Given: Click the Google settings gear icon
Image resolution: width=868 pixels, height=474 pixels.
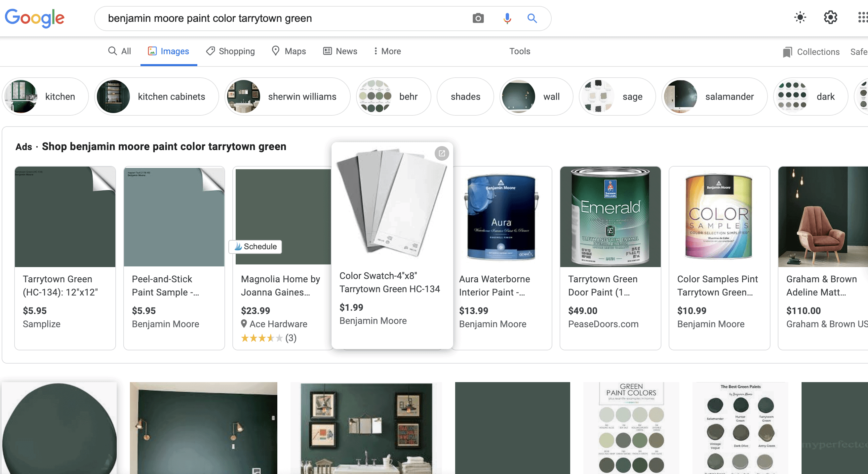Looking at the screenshot, I should point(830,18).
